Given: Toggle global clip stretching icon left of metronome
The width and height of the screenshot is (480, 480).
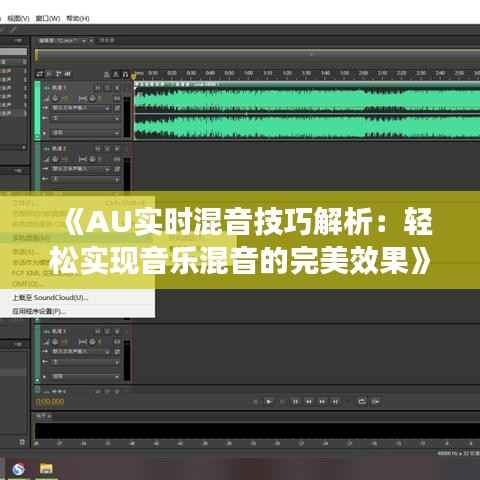Looking at the screenshot, I should pyautogui.click(x=107, y=75).
